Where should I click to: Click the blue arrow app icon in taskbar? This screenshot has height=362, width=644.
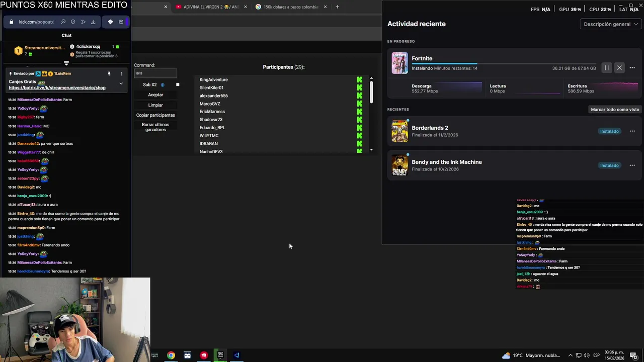click(x=236, y=355)
